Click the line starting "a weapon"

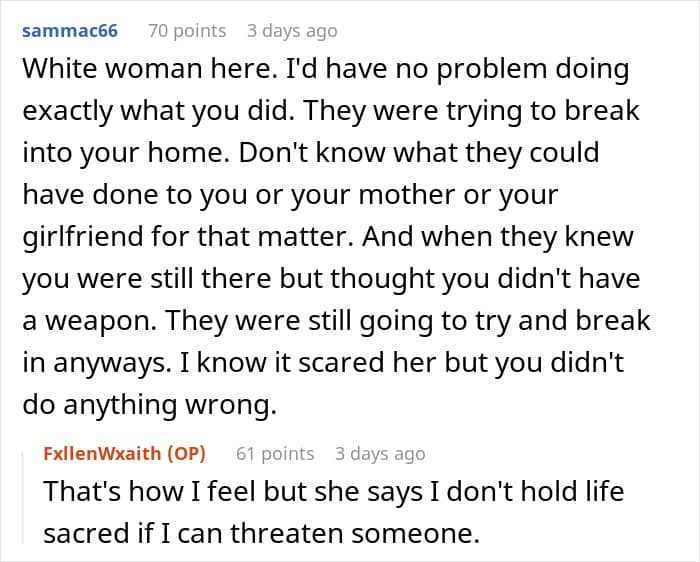point(336,322)
